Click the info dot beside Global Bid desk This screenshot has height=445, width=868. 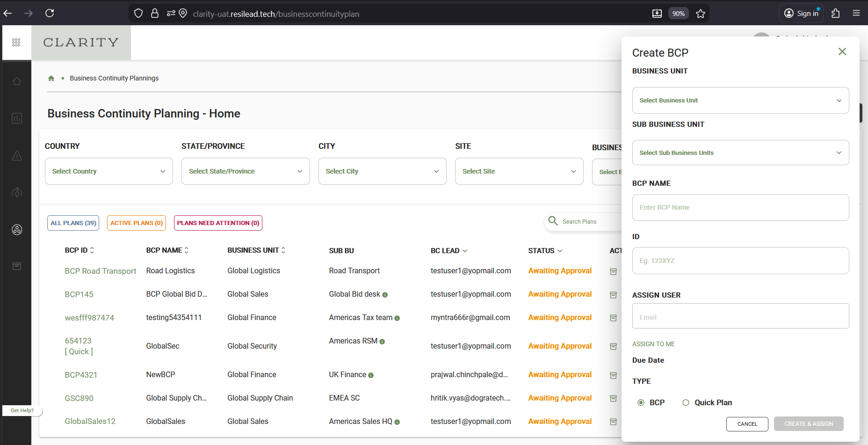(x=385, y=295)
